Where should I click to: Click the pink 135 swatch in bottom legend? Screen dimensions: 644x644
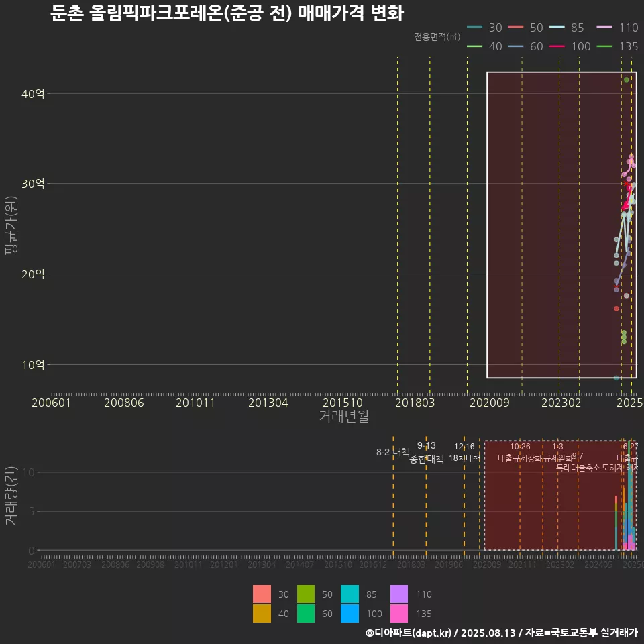coord(398,613)
